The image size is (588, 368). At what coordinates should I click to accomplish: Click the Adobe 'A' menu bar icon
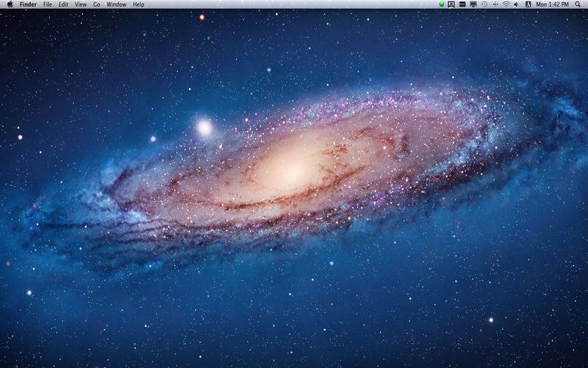click(528, 4)
